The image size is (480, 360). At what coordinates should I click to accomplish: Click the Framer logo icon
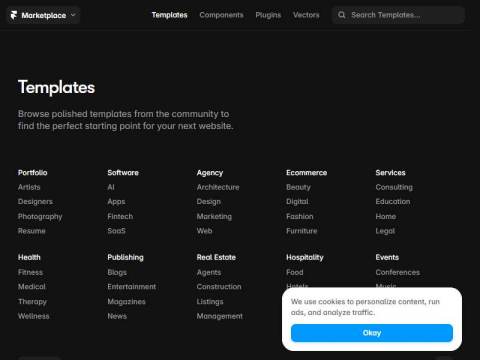tap(14, 15)
